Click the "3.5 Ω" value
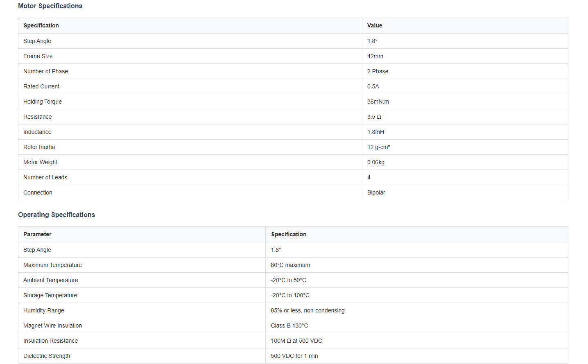Viewport: 588px width, 364px height. [374, 117]
